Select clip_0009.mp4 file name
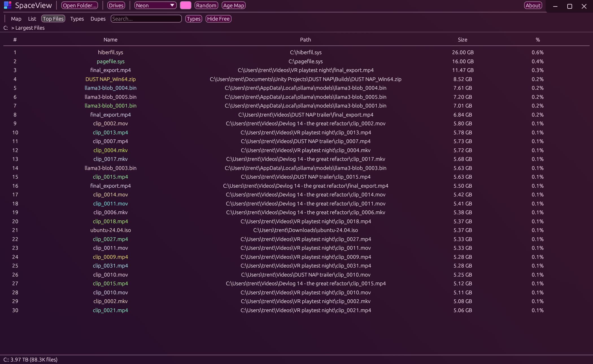Image resolution: width=593 pixels, height=364 pixels. pos(110,257)
